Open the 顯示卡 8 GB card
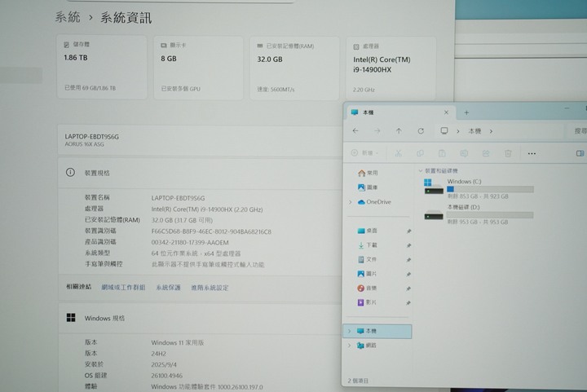 198,68
